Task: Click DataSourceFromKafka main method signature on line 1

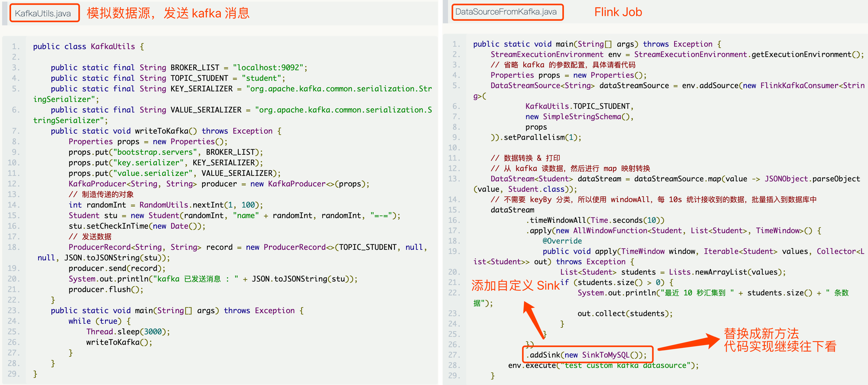Action: point(597,44)
